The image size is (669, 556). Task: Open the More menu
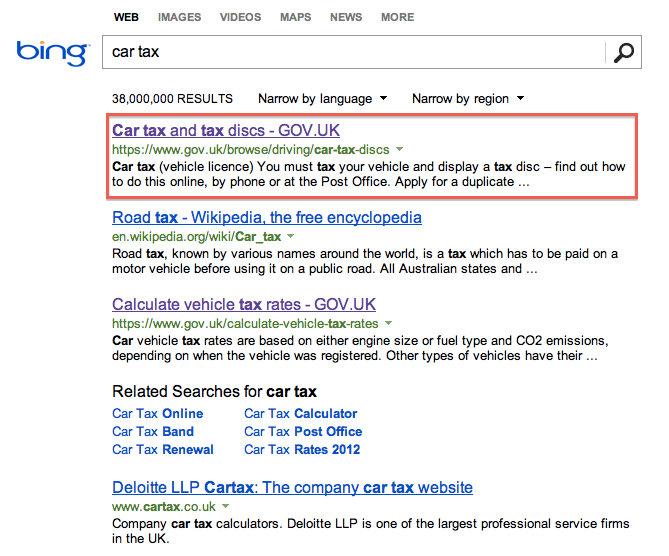click(x=397, y=17)
